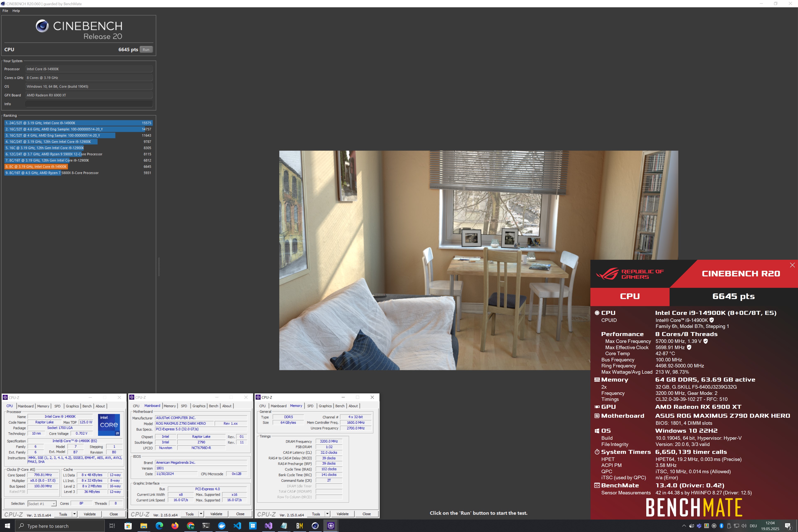Switch to Cinebench via its taskbar icon

click(x=315, y=526)
